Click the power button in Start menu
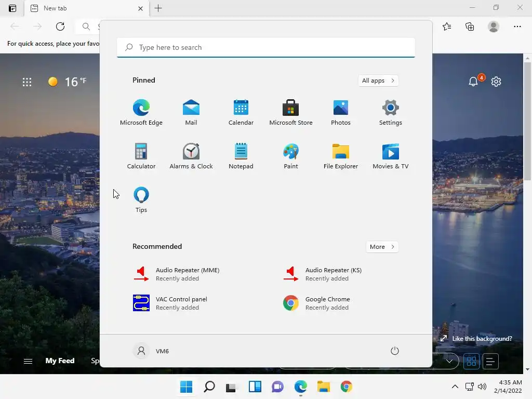Screen dimensions: 532x399 pyautogui.click(x=395, y=351)
